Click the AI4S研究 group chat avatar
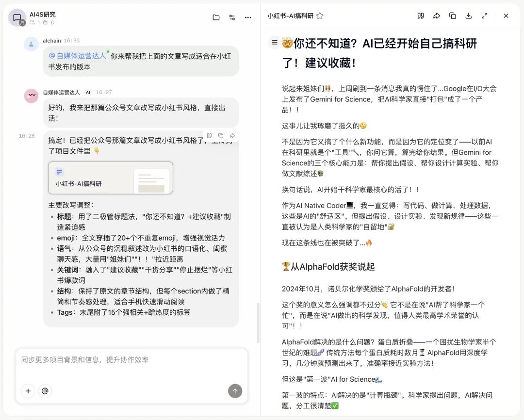The image size is (524, 420). [x=16, y=18]
